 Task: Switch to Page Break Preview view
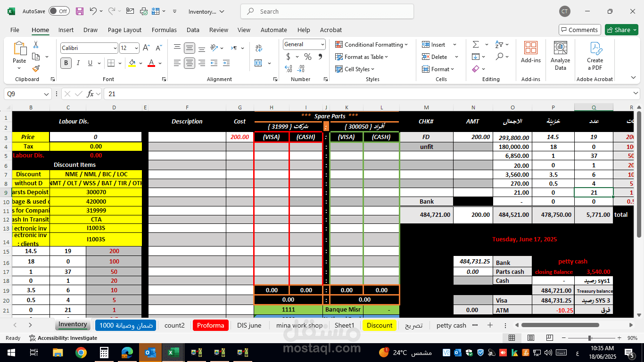[x=550, y=338]
